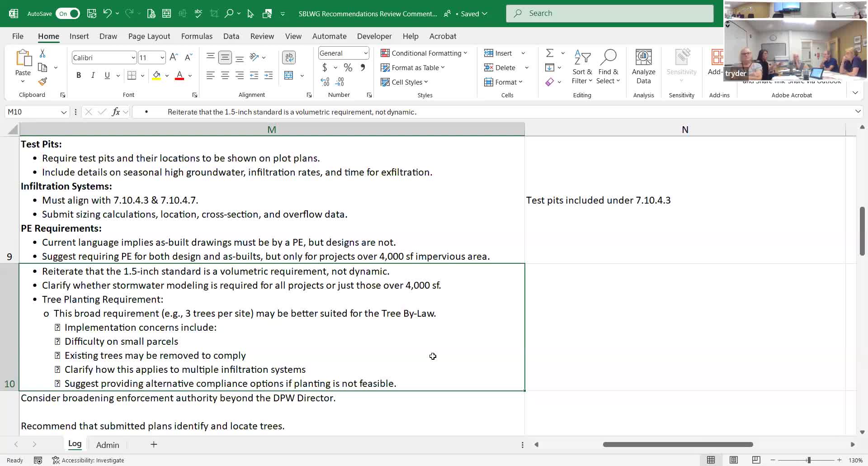Click the Percent Style icon

click(x=348, y=68)
